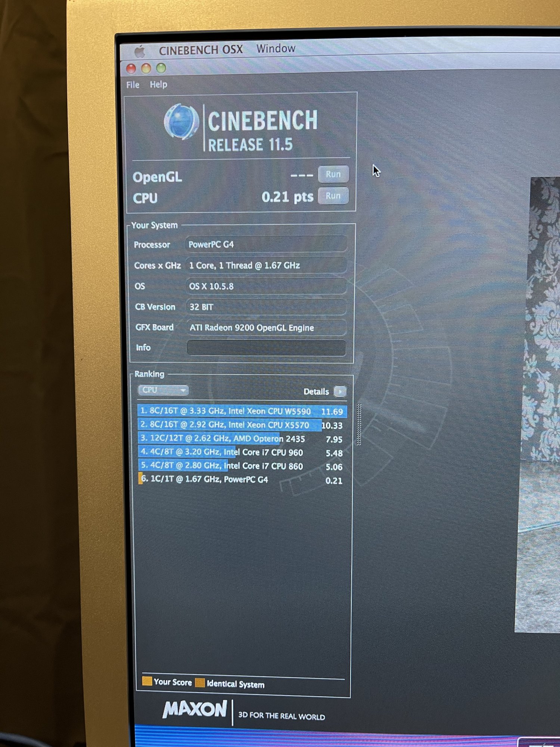Click the Your Score orange swatch
The width and height of the screenshot is (560, 747).
coord(147,681)
